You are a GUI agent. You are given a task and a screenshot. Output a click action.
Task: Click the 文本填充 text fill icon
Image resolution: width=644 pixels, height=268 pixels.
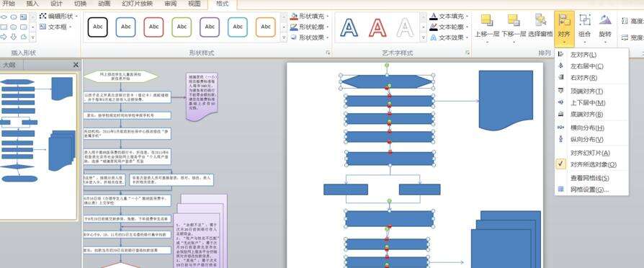click(x=434, y=16)
